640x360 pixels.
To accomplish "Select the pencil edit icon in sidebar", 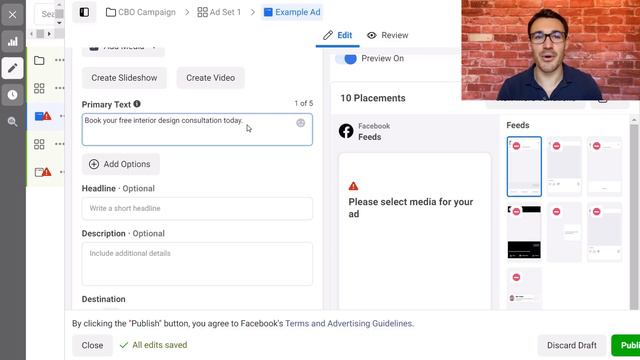I will tap(12, 68).
